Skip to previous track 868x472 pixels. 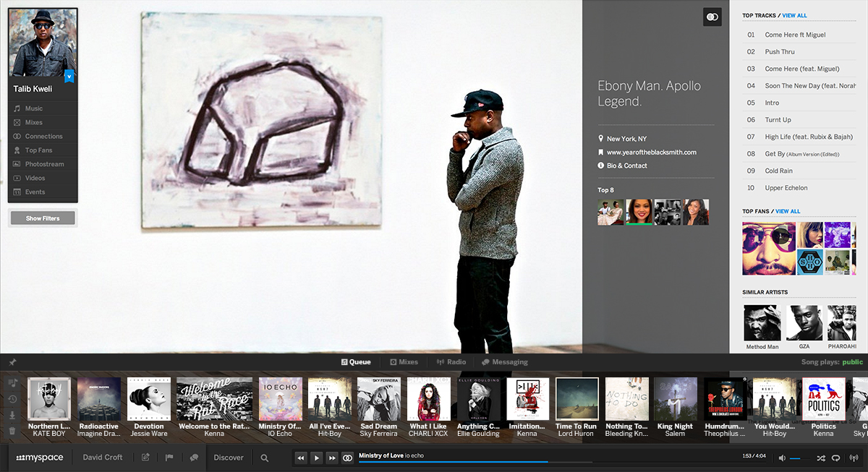click(x=301, y=458)
